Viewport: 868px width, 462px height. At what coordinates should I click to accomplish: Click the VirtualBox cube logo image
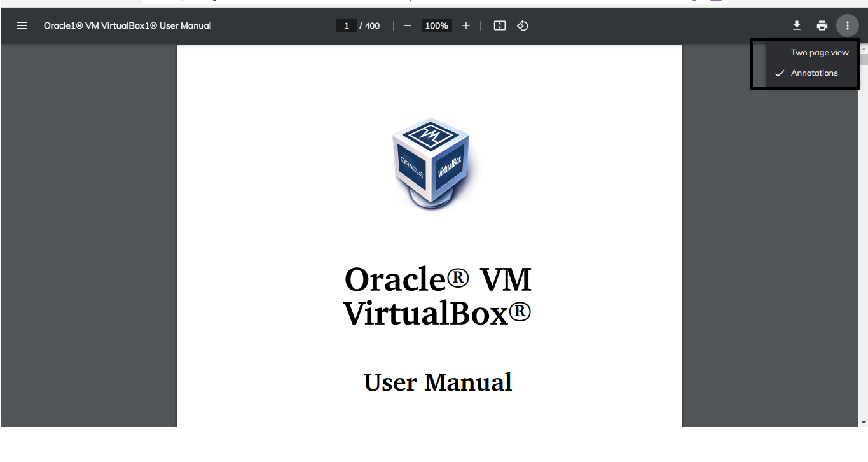pos(432,163)
